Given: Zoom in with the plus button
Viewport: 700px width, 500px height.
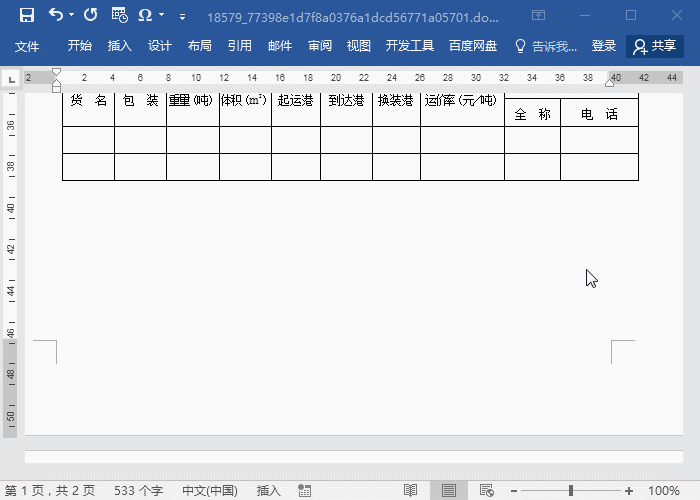Looking at the screenshot, I should (629, 491).
